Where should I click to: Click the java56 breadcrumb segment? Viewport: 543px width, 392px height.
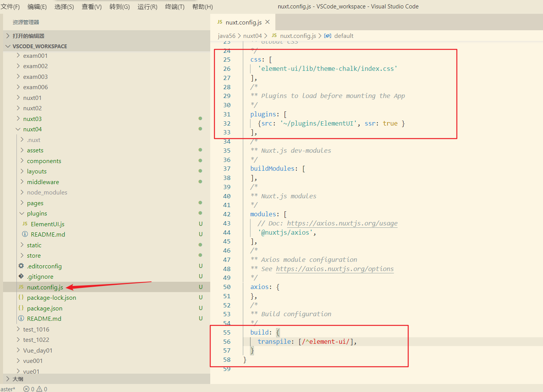point(227,36)
